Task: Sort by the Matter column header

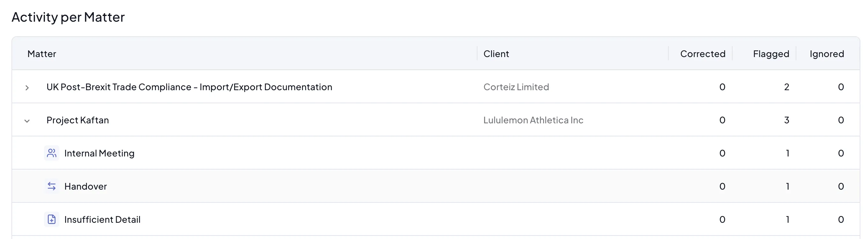Action: 42,54
